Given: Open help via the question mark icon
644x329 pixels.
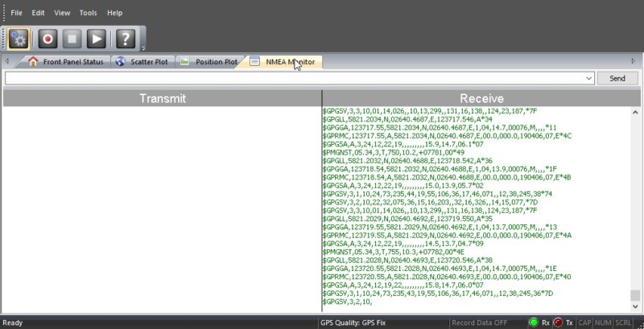Looking at the screenshot, I should point(125,38).
